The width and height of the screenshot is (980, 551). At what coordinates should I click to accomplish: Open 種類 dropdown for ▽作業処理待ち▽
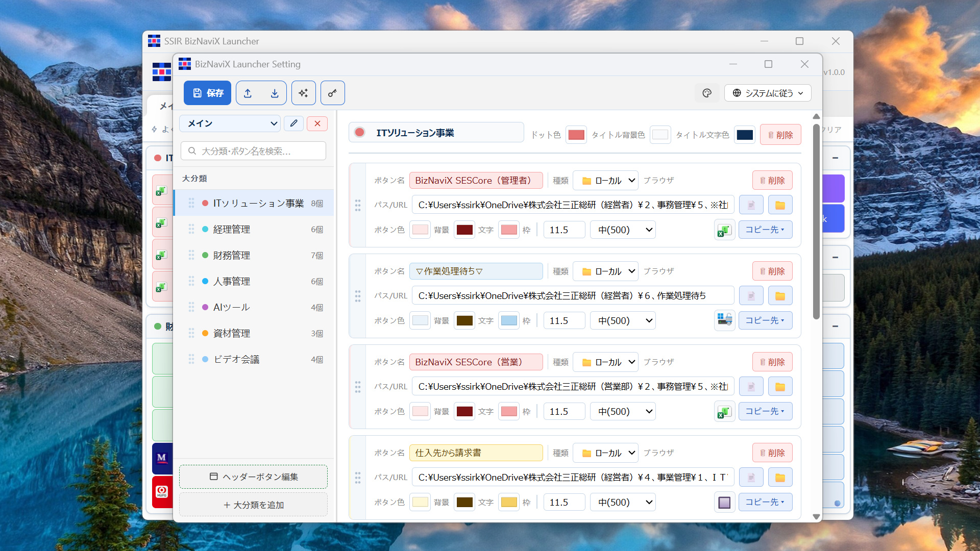[605, 271]
